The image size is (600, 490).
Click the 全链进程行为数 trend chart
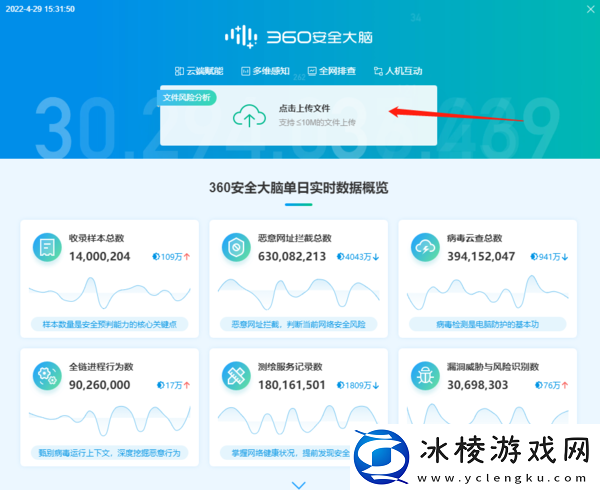[x=109, y=421]
